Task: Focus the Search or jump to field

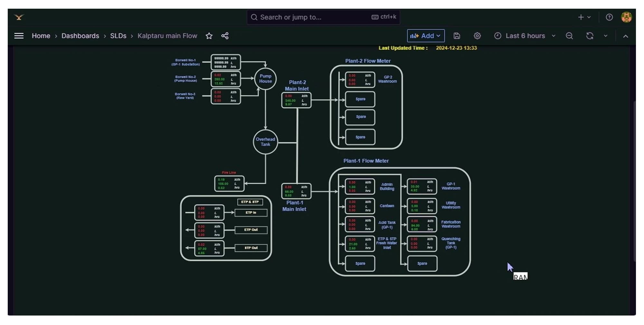Action: click(323, 17)
